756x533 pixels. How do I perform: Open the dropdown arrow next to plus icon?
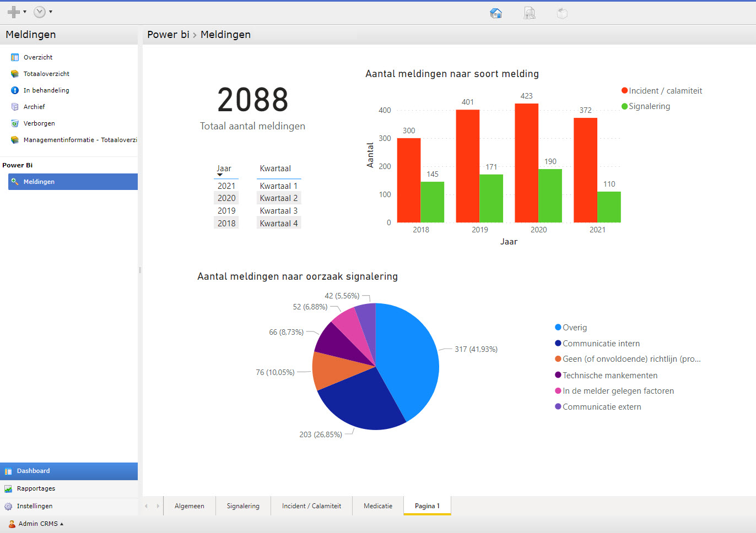tap(25, 12)
